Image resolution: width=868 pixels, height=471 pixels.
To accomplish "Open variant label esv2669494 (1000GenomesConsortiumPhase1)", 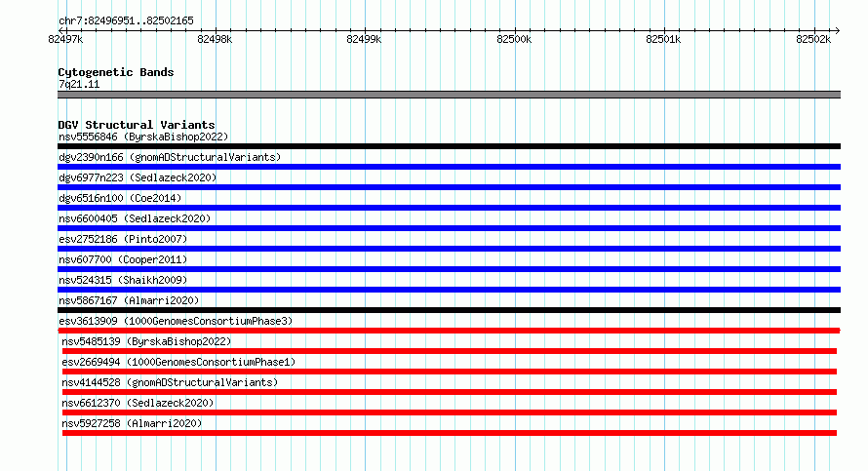I will 178,362.
